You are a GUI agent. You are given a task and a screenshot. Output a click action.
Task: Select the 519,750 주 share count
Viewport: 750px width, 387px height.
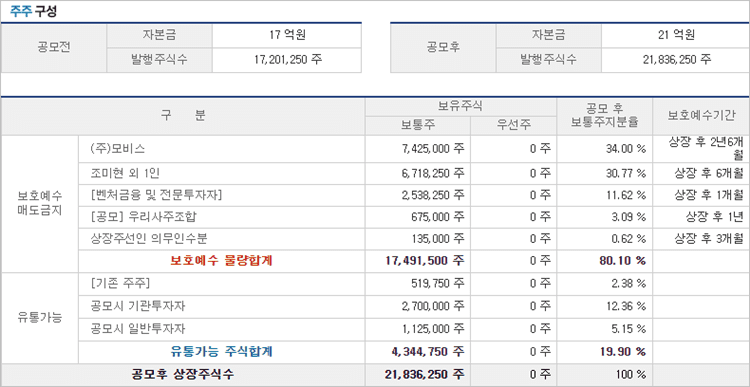[x=438, y=284]
